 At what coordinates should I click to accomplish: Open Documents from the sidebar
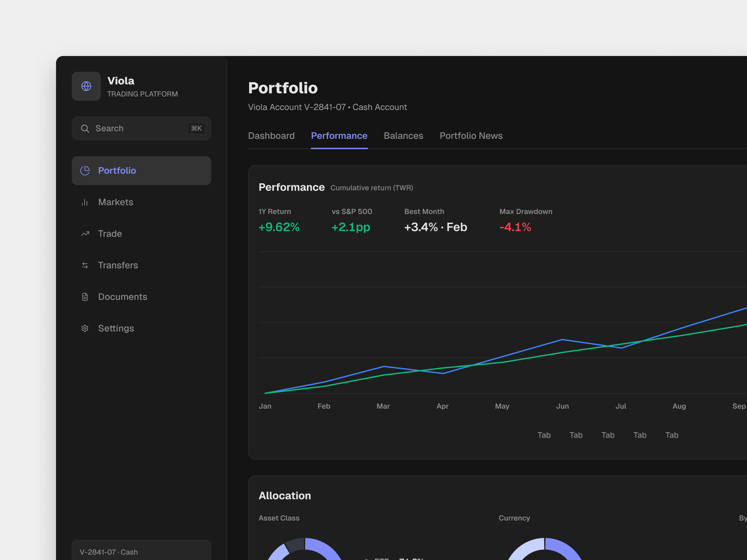pyautogui.click(x=141, y=297)
